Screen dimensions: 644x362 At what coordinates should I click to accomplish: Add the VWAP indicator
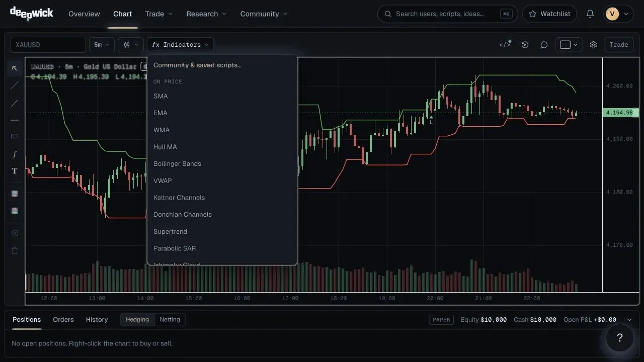tap(222, 180)
